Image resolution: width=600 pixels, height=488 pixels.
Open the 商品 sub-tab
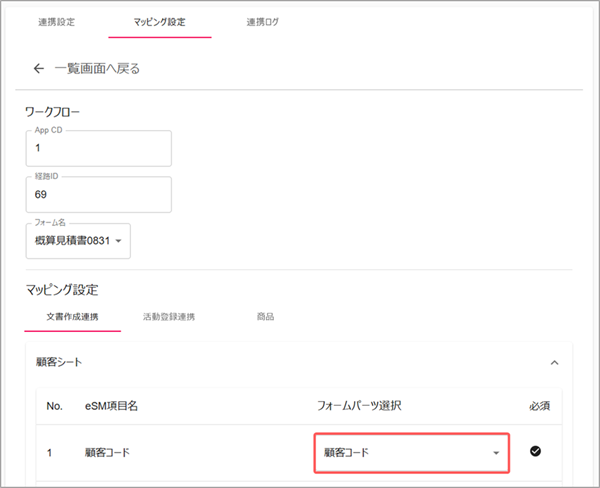coord(266,317)
